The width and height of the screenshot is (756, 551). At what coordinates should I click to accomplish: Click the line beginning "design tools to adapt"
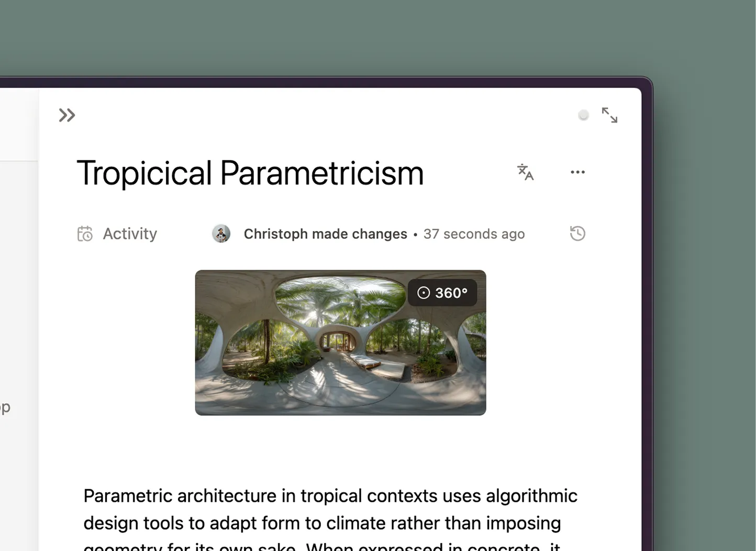point(321,523)
